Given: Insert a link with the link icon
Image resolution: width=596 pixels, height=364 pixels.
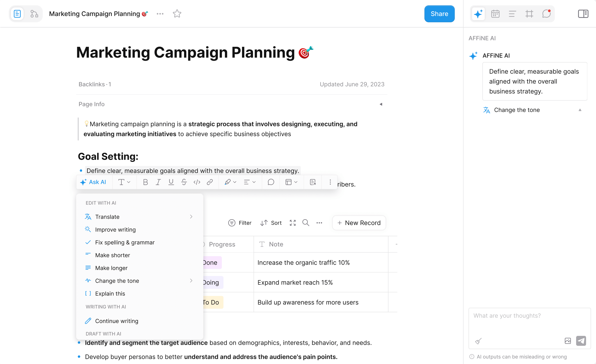Looking at the screenshot, I should pyautogui.click(x=210, y=182).
